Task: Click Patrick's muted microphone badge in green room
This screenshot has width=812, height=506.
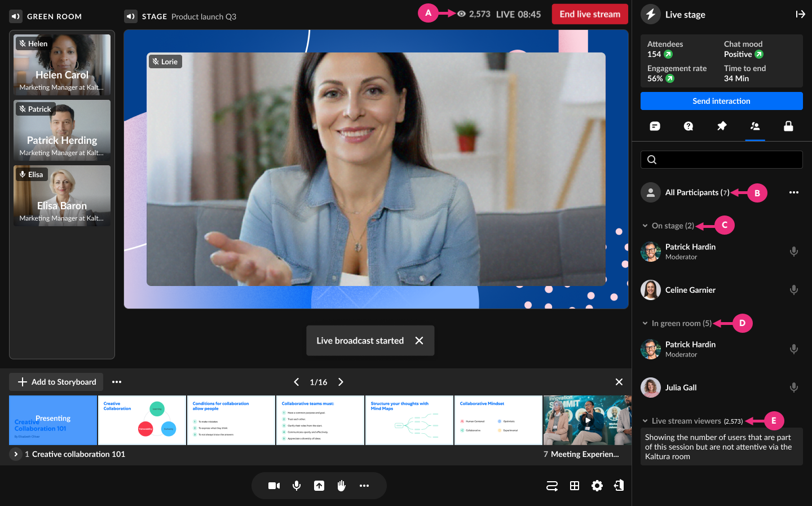Action: coord(35,109)
